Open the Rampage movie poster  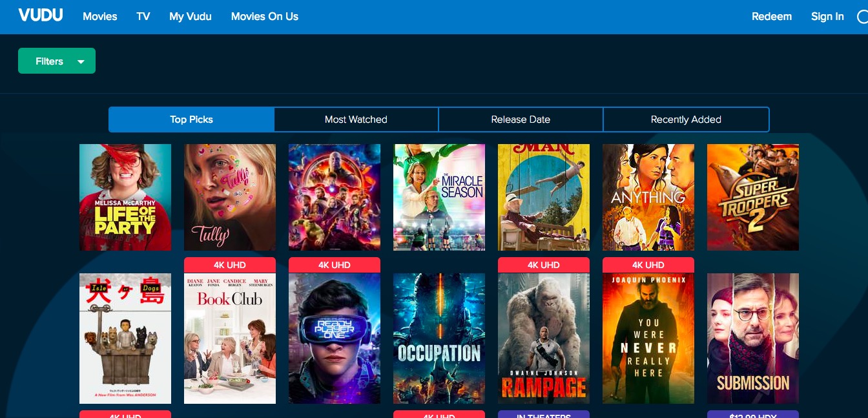point(544,339)
